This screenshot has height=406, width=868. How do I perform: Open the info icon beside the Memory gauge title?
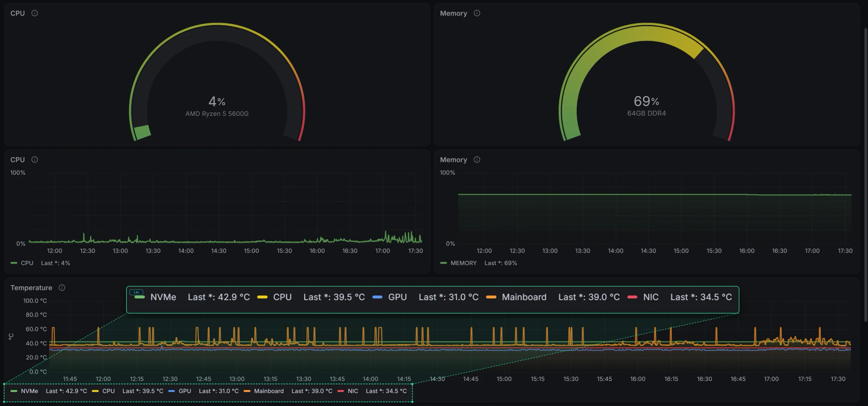tap(477, 13)
